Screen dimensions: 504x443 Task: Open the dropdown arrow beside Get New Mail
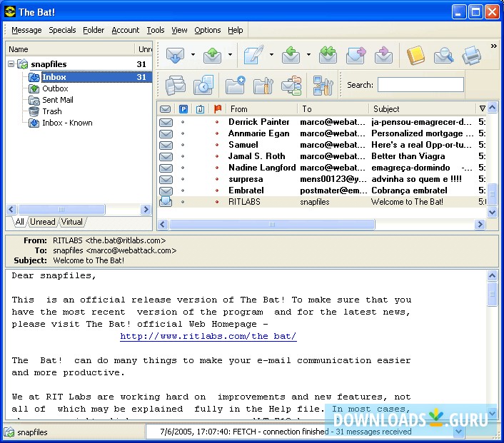coord(193,55)
